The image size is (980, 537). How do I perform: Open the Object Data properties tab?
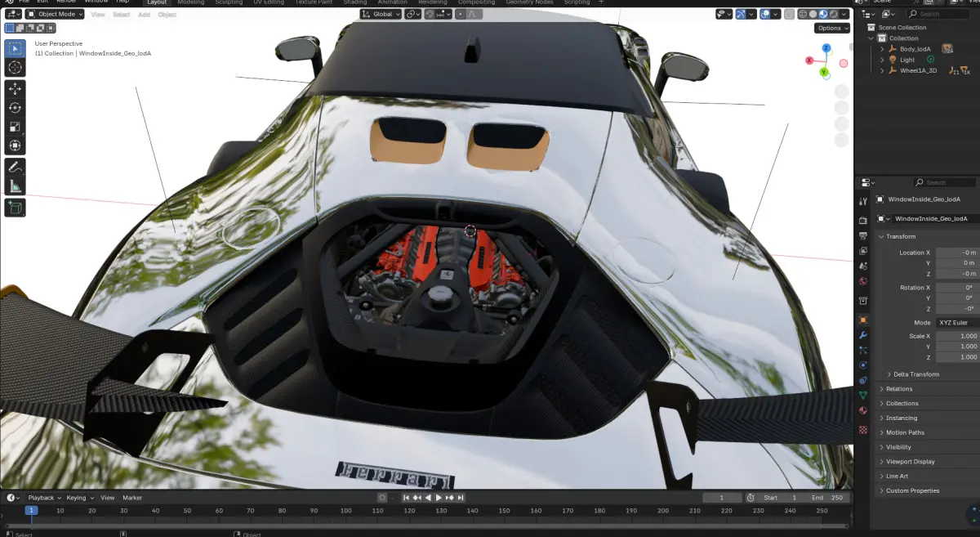[x=863, y=396]
